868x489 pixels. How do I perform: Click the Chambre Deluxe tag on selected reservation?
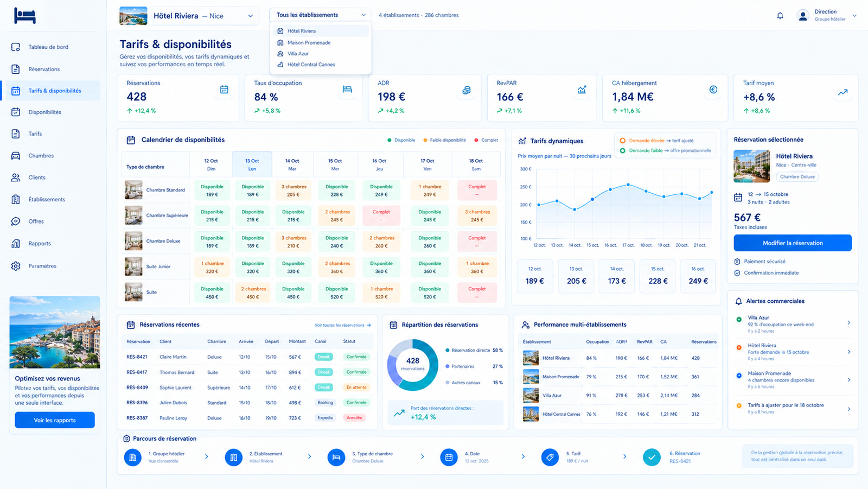click(x=797, y=176)
